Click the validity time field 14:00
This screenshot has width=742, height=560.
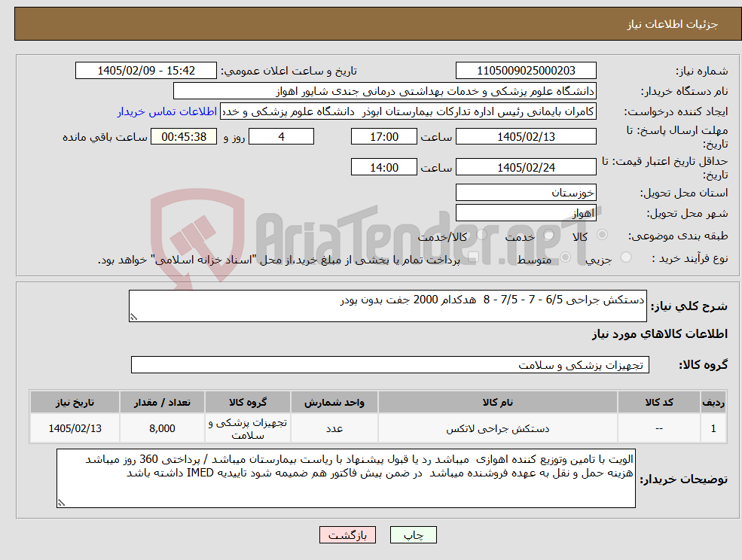(383, 167)
